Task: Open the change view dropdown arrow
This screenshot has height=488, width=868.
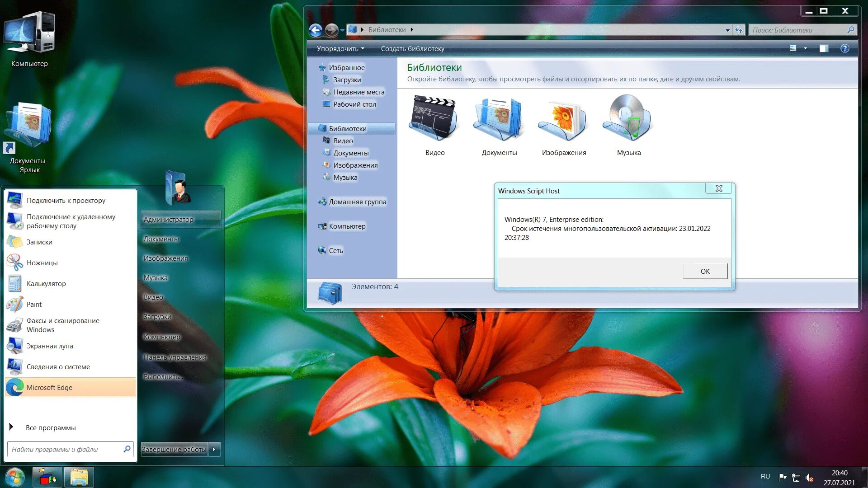Action: (x=805, y=48)
